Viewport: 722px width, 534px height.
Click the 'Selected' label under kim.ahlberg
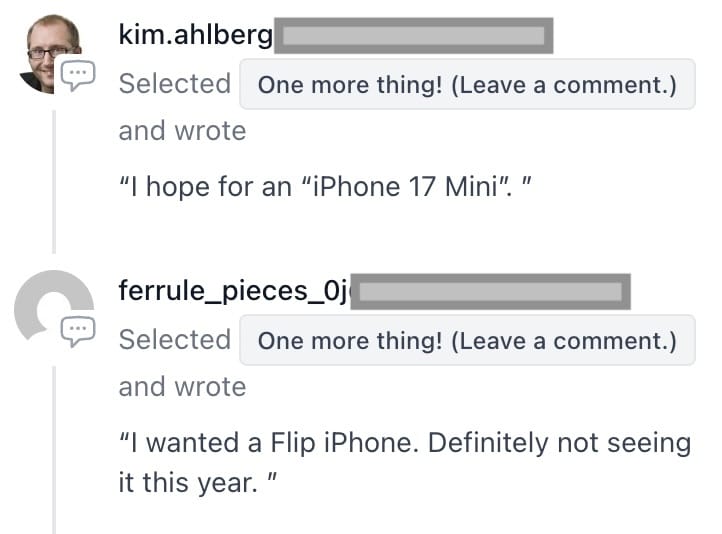pos(174,84)
